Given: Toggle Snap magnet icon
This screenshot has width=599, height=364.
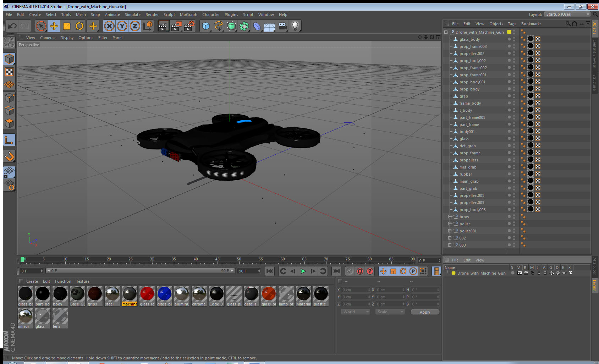Looking at the screenshot, I should 9,156.
